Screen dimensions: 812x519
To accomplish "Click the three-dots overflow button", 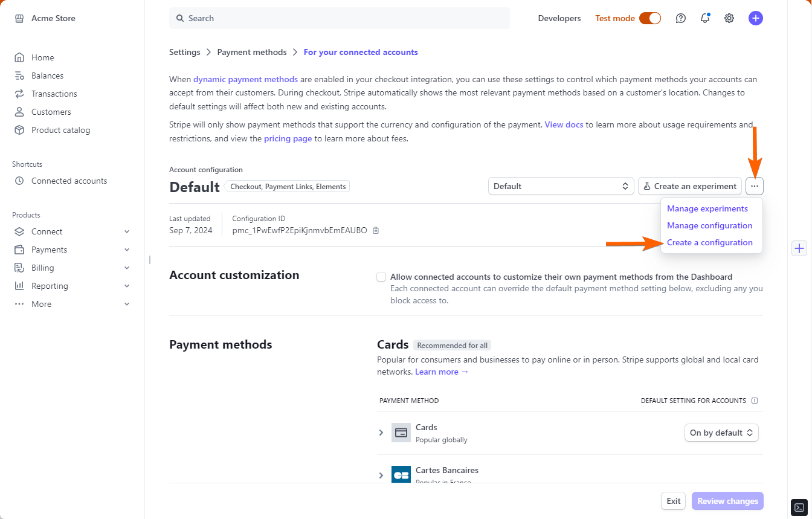I will point(755,186).
